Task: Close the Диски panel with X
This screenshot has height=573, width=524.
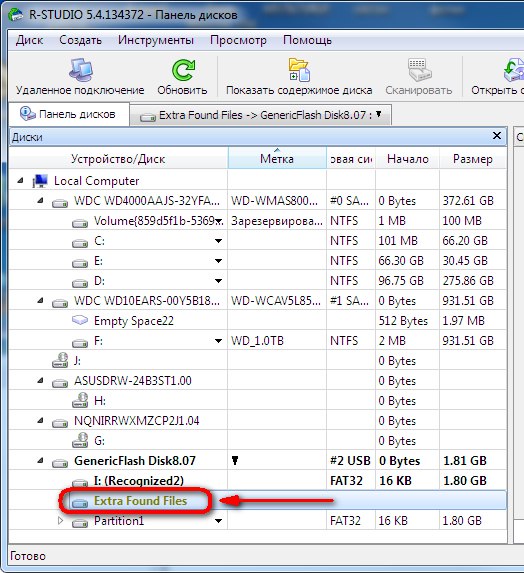Action: (497, 136)
